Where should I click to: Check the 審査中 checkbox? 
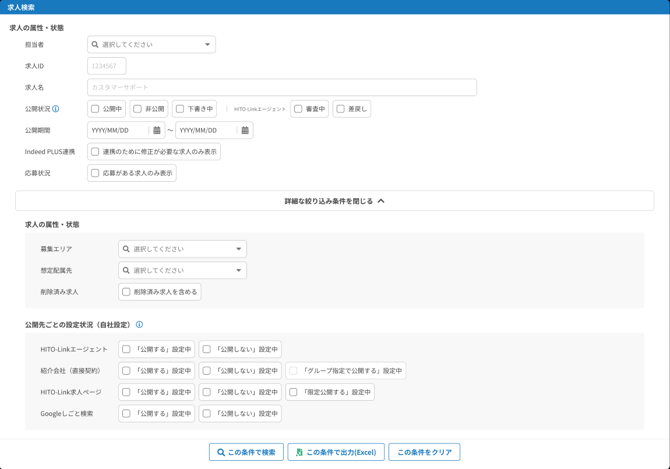(x=298, y=109)
